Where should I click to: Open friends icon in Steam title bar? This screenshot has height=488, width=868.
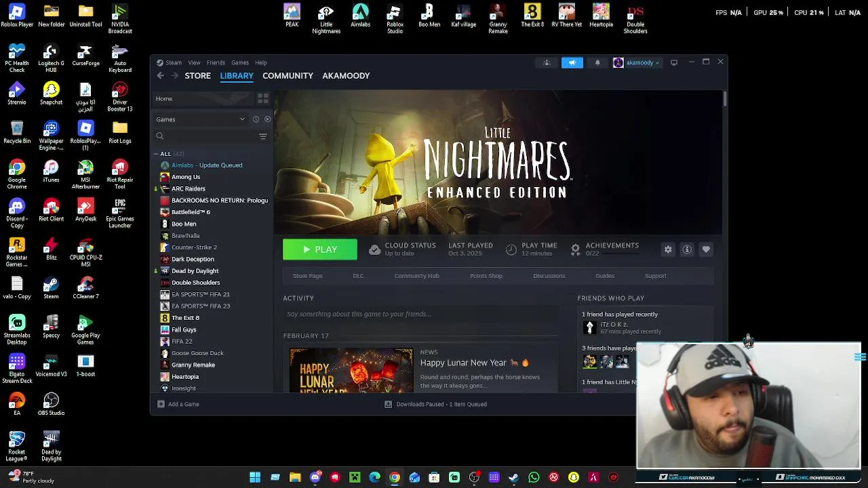point(547,62)
